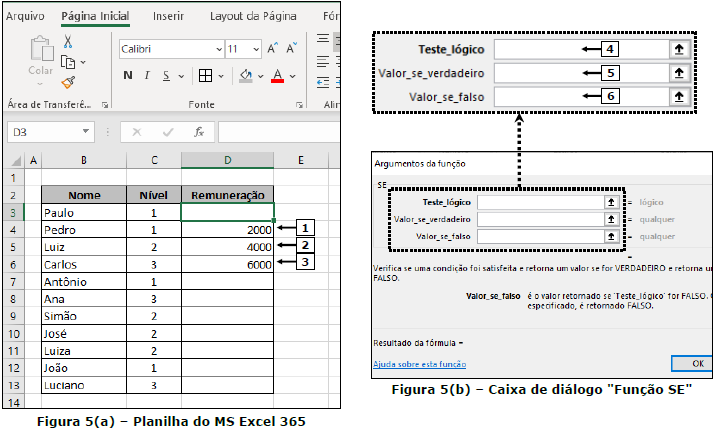Image resolution: width=719 pixels, height=428 pixels.
Task: Open Fonte group dialog launcher
Action: [x=299, y=105]
